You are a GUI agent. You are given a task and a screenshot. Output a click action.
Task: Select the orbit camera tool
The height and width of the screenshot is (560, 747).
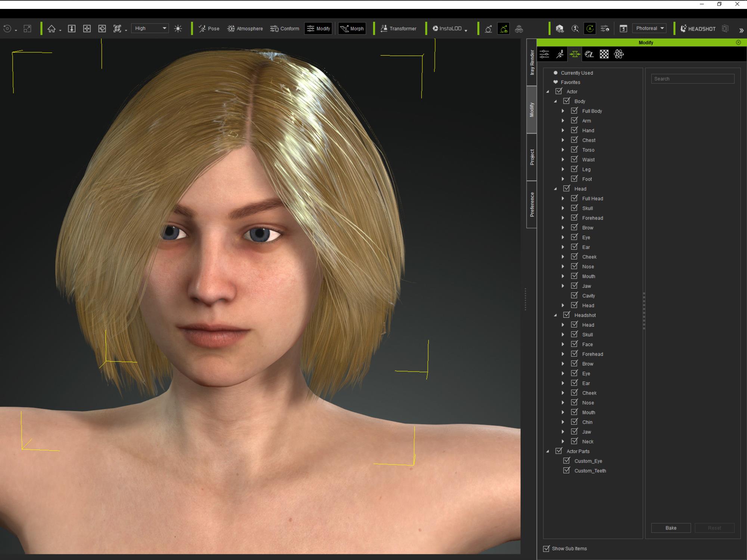tap(102, 29)
